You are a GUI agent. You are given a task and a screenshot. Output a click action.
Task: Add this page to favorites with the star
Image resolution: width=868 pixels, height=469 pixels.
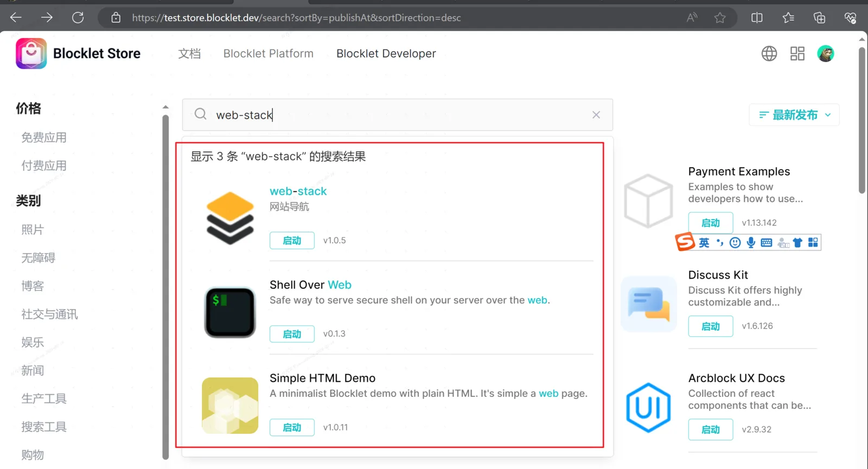point(720,18)
